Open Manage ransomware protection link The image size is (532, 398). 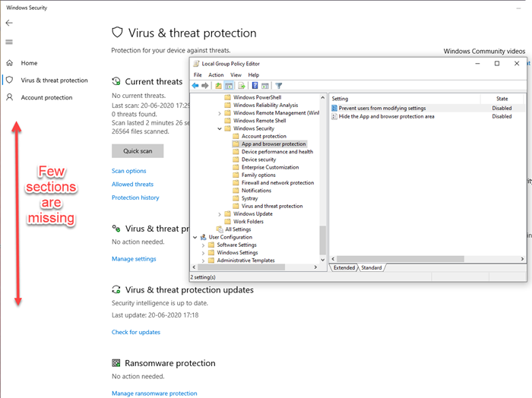154,393
